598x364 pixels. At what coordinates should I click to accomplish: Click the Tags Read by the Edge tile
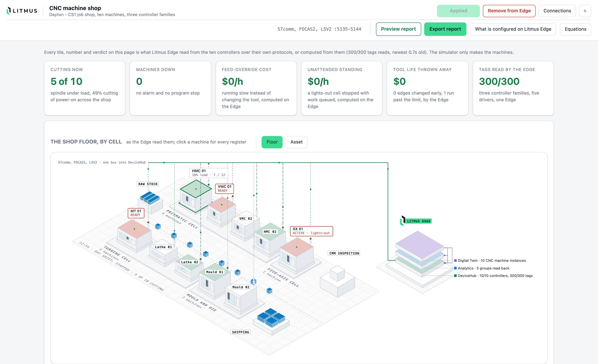(513, 88)
